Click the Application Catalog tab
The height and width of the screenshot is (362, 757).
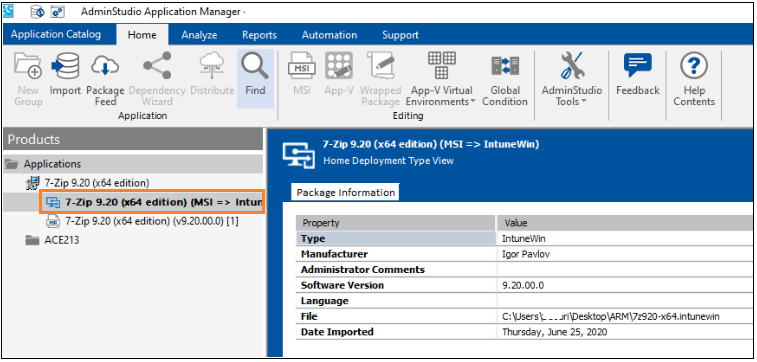(x=56, y=34)
